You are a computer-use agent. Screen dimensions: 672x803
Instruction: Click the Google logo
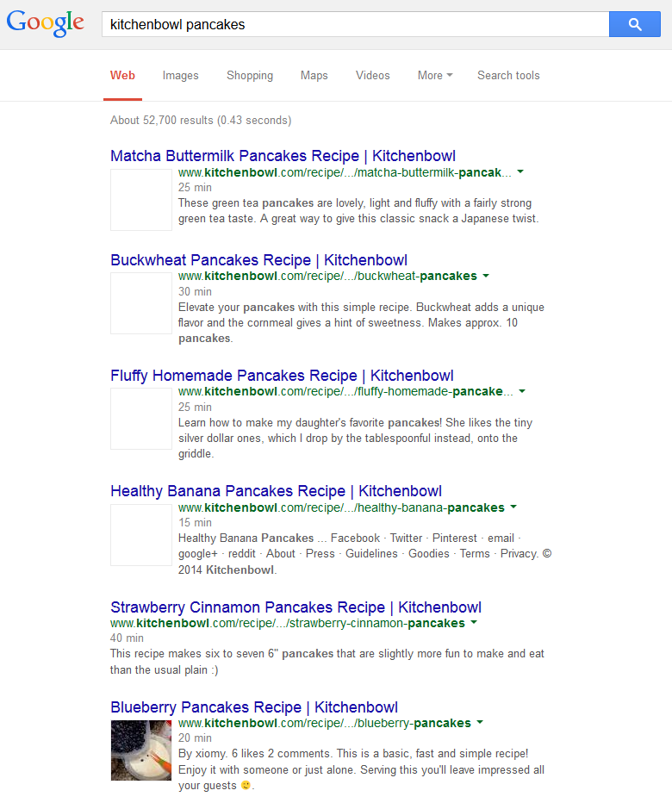click(x=46, y=24)
